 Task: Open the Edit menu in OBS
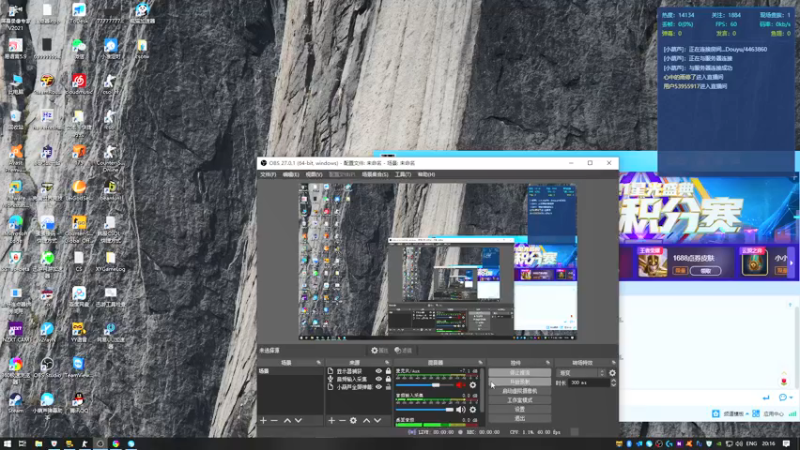pyautogui.click(x=291, y=174)
